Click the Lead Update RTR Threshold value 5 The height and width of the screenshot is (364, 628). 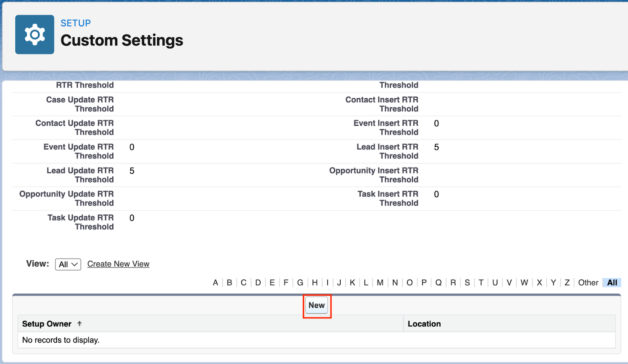pyautogui.click(x=132, y=171)
